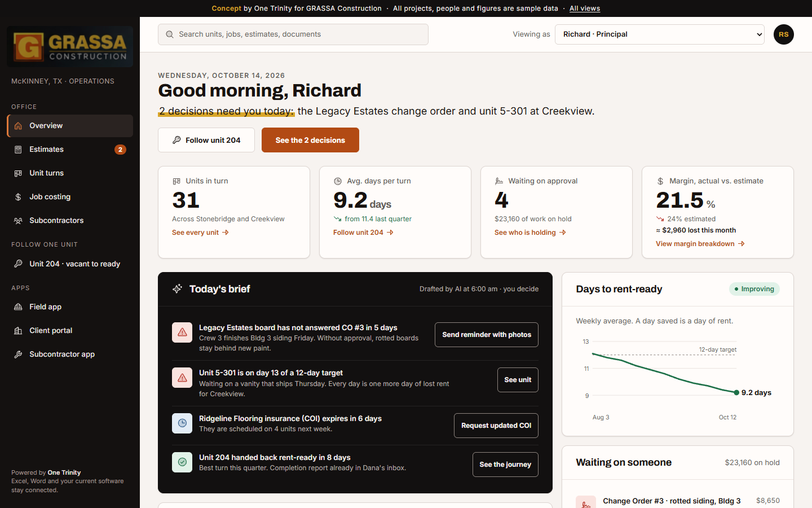Image resolution: width=812 pixels, height=508 pixels.
Task: Click the One Trinity footer text
Action: 64,473
